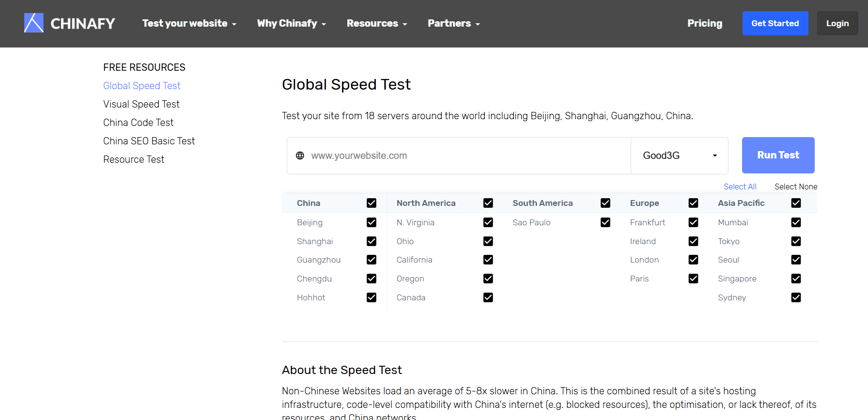Open the Partners navigation menu

pos(453,23)
